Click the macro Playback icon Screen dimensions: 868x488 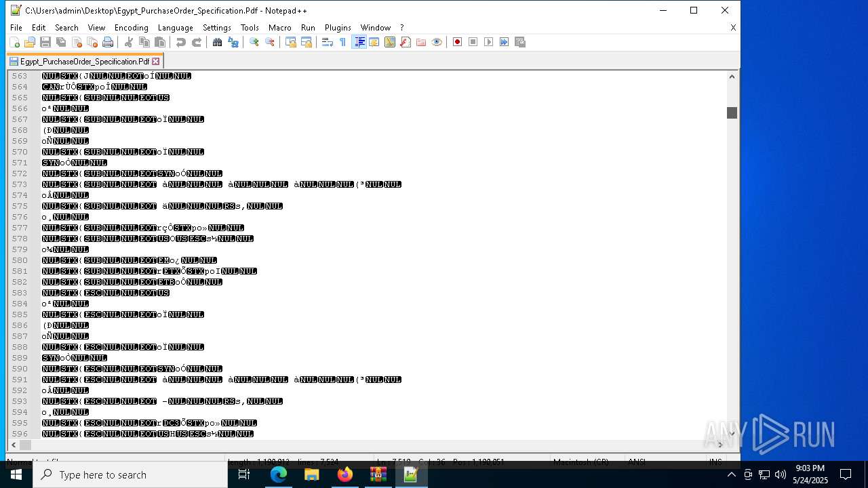[x=489, y=42]
